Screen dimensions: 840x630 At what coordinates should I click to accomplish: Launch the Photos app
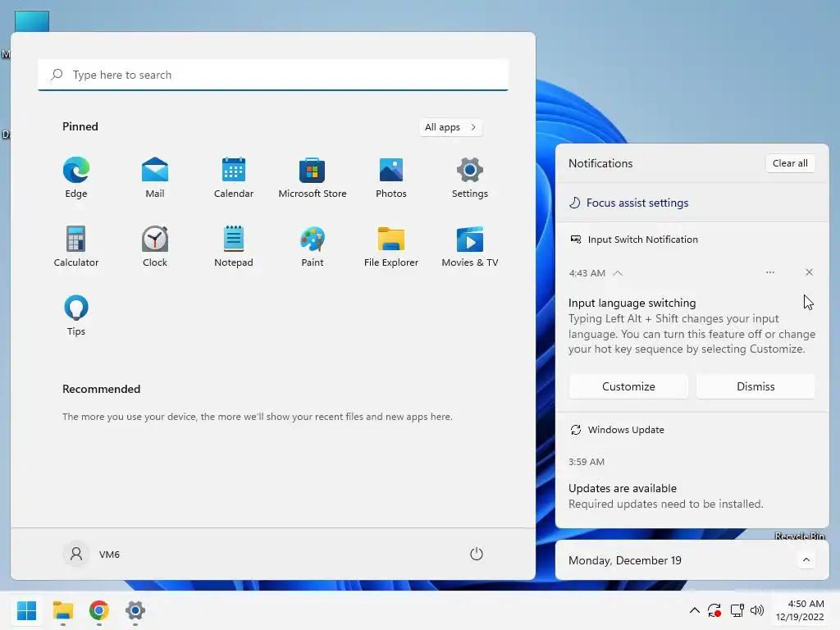[391, 178]
